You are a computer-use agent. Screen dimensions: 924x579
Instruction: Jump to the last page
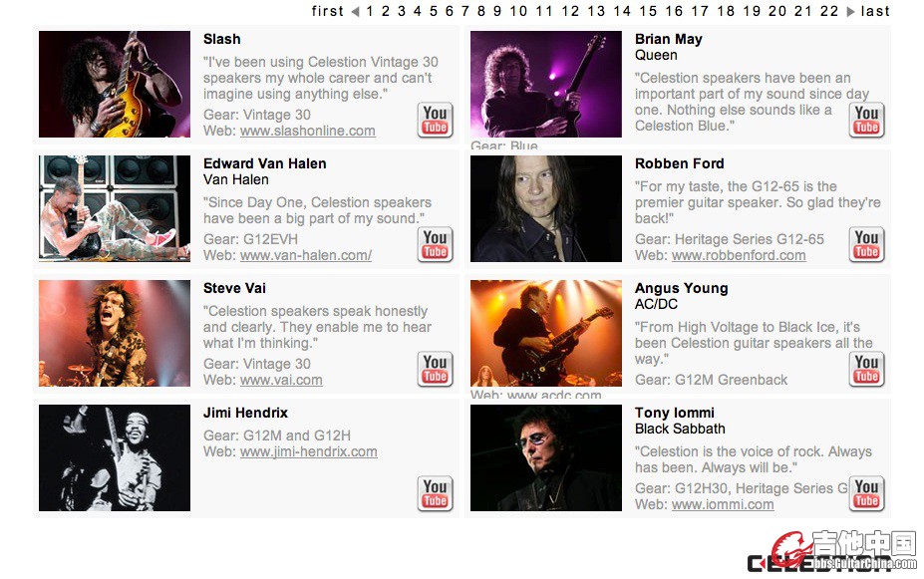(x=875, y=11)
